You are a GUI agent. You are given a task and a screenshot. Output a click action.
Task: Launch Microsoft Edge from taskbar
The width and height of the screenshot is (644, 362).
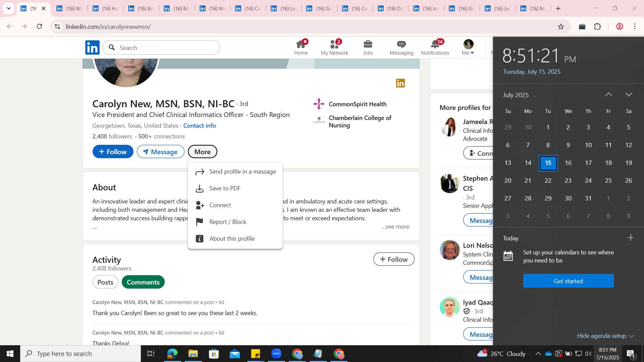tap(172, 354)
